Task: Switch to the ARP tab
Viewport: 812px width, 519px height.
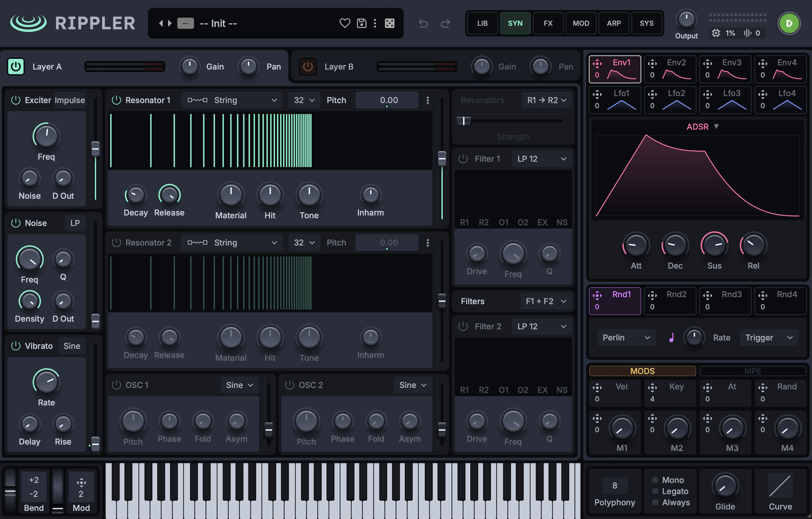Action: [x=614, y=23]
